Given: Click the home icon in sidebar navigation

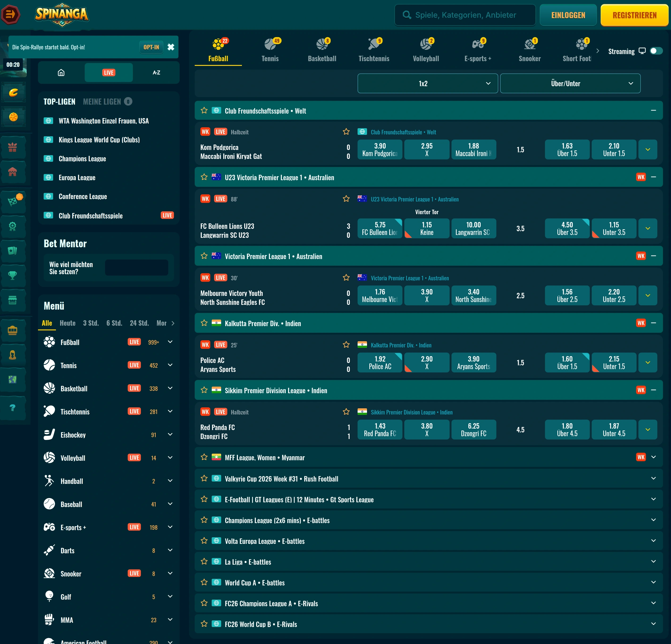Looking at the screenshot, I should click(61, 73).
